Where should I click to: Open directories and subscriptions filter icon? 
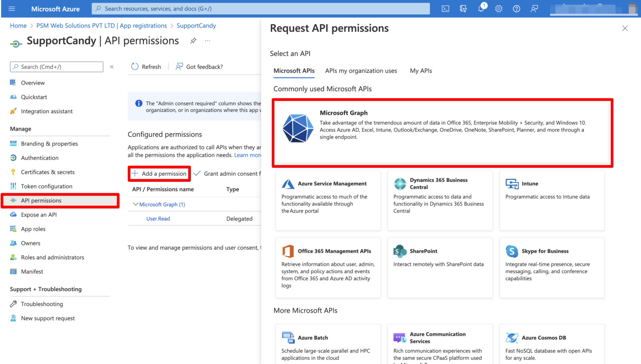(x=463, y=9)
